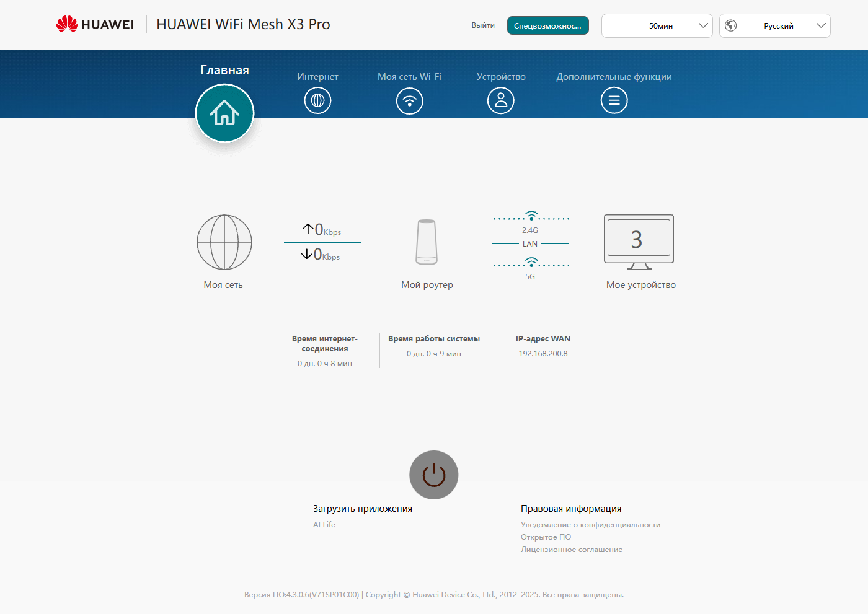Click the 2.4G Wi-Fi signal icon

531,216
